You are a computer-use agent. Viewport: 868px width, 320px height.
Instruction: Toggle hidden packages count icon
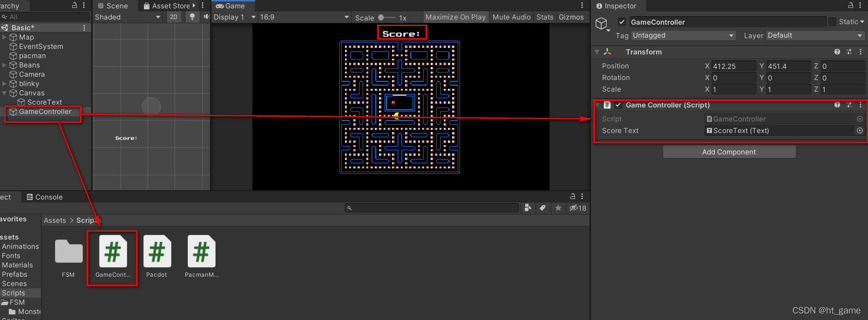pyautogui.click(x=578, y=208)
